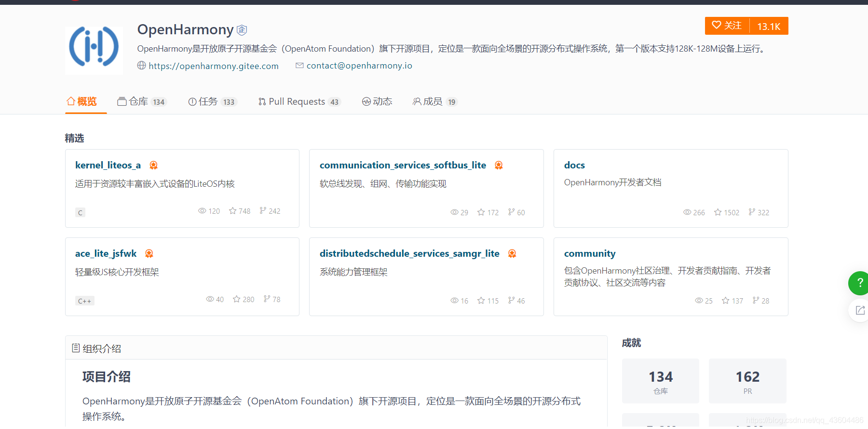The image size is (868, 429).
Task: Click the fork icon for docs
Action: (752, 212)
